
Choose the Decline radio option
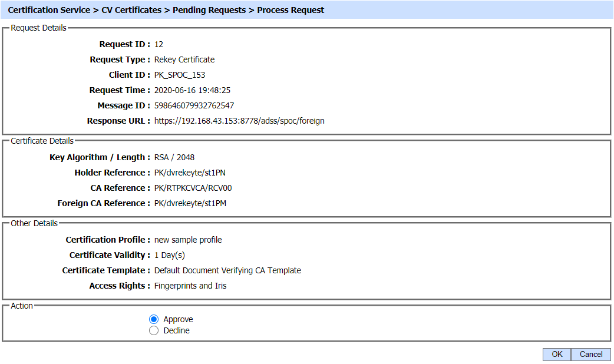point(154,330)
